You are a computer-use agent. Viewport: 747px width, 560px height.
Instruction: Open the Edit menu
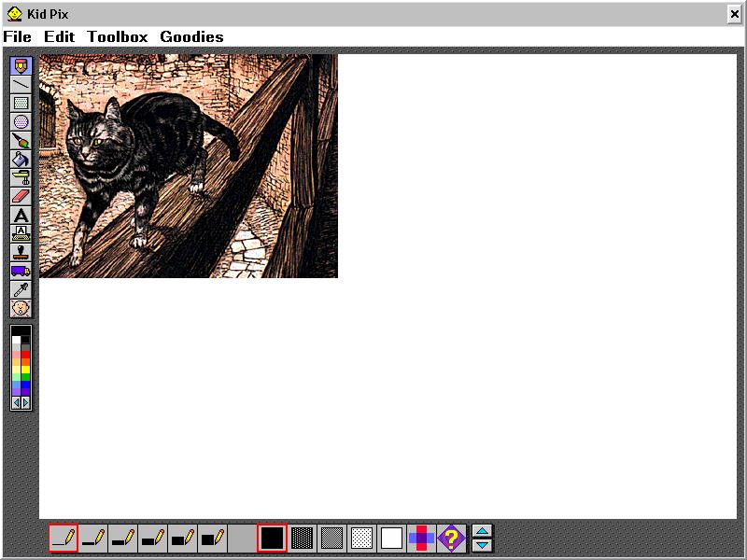point(59,36)
